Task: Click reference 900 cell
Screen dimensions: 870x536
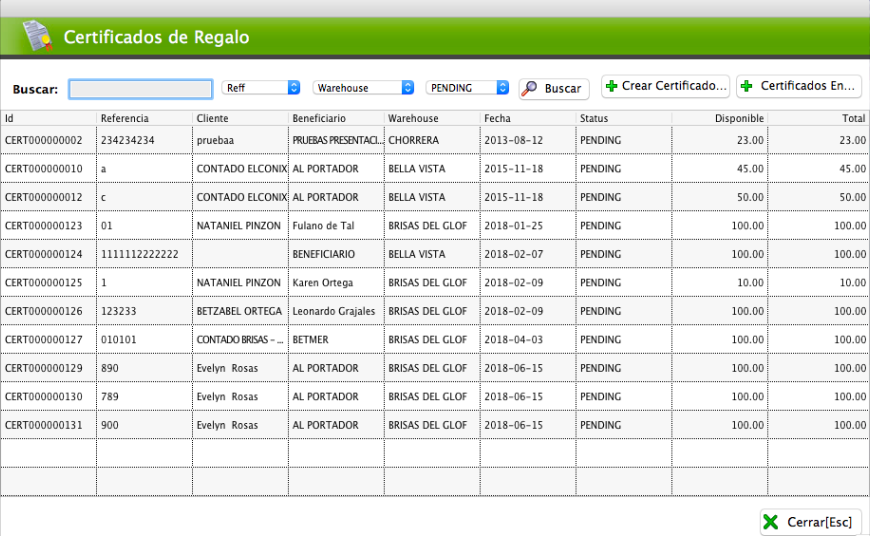Action: tap(144, 425)
